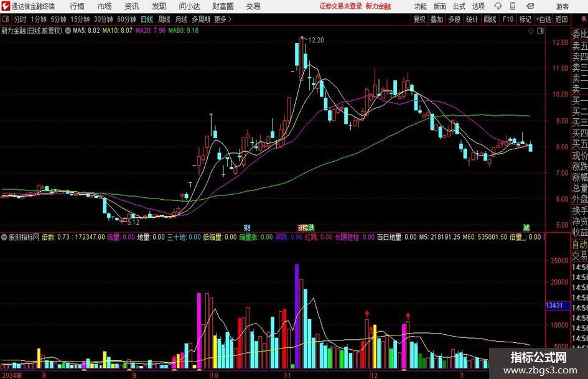Click the MA5: 8.02 indicator label
Image resolution: width=588 pixels, height=379 pixels.
point(86,30)
